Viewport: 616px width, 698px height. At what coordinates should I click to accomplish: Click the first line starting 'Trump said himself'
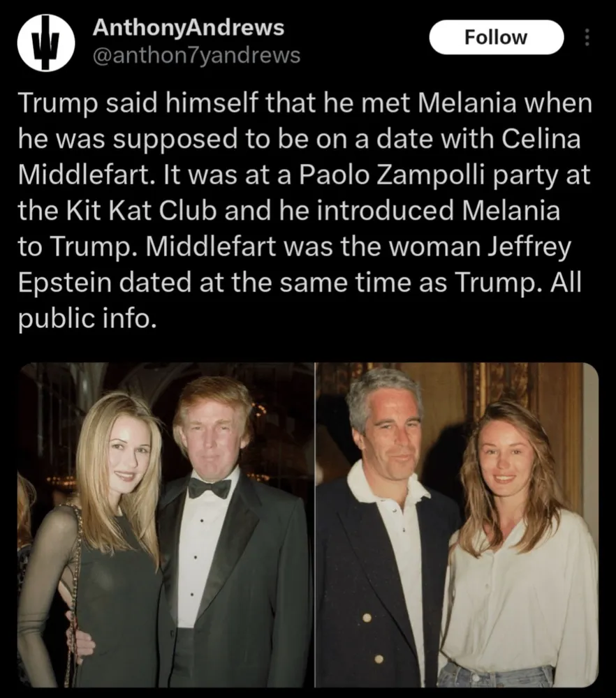click(305, 103)
